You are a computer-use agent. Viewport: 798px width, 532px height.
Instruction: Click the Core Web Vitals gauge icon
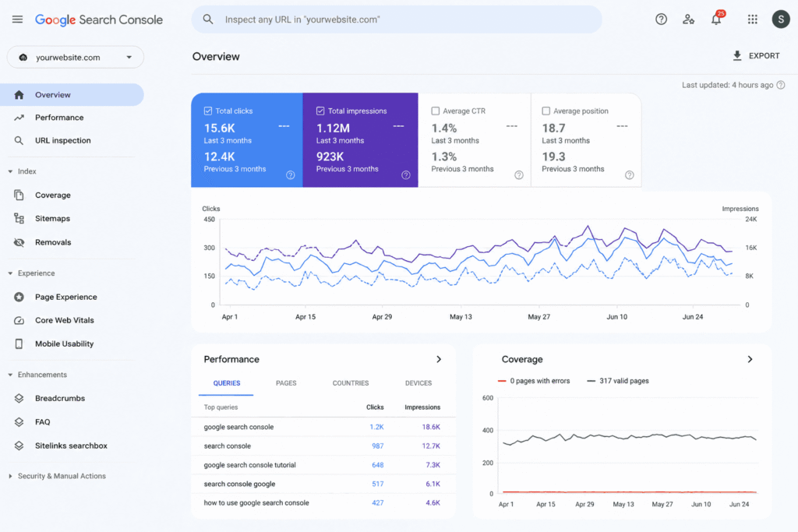[19, 320]
